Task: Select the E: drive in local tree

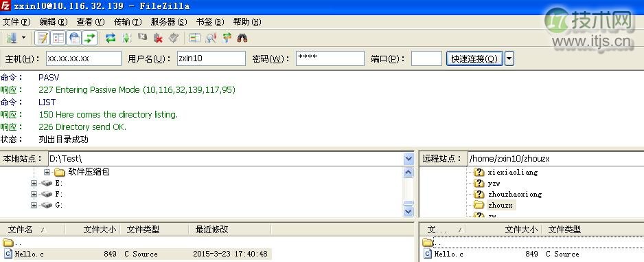Action: click(x=59, y=183)
